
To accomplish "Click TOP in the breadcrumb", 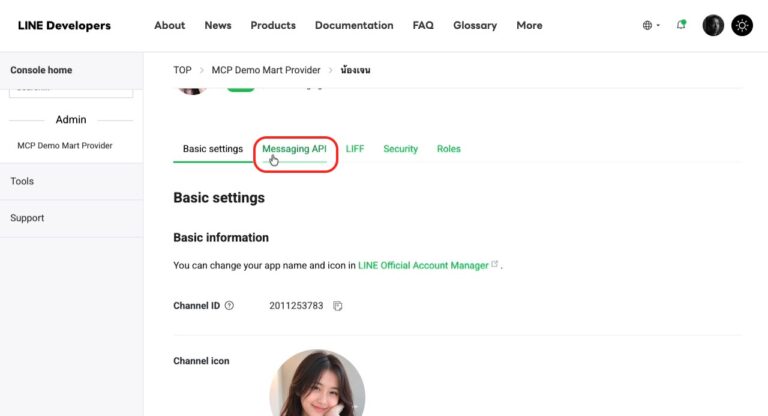I will coord(182,70).
